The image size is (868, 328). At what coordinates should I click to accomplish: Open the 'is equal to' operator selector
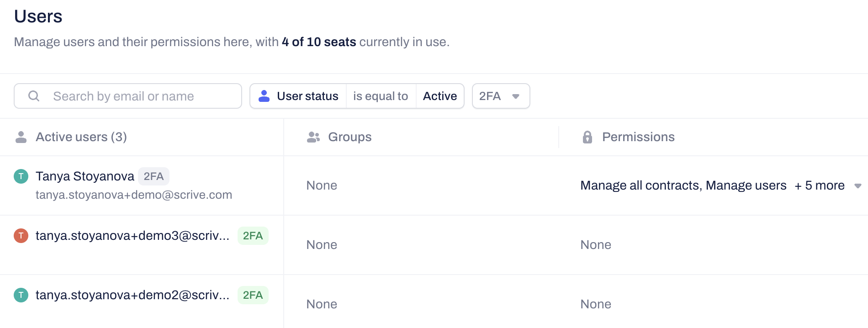coord(381,96)
